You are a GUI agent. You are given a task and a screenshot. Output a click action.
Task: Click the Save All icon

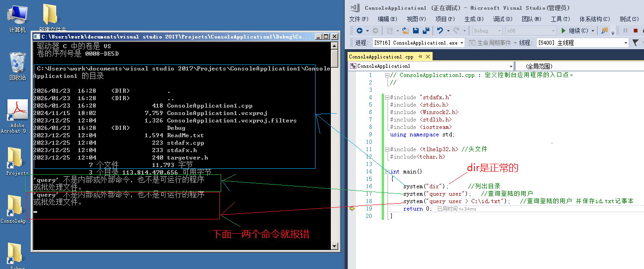[x=426, y=31]
